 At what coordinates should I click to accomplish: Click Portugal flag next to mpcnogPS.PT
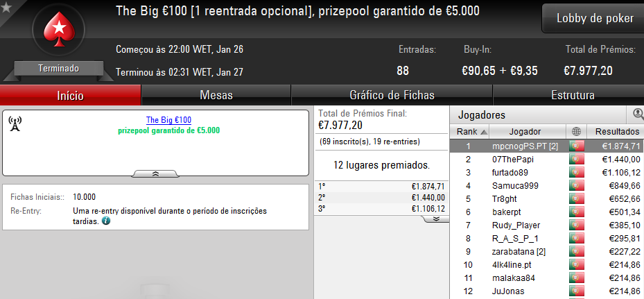[x=576, y=146]
